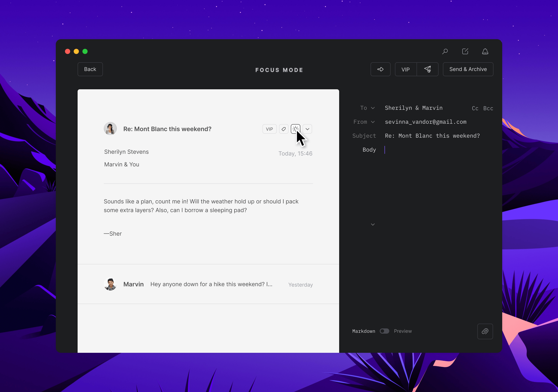
Task: Click the Preview label
Action: (x=403, y=331)
